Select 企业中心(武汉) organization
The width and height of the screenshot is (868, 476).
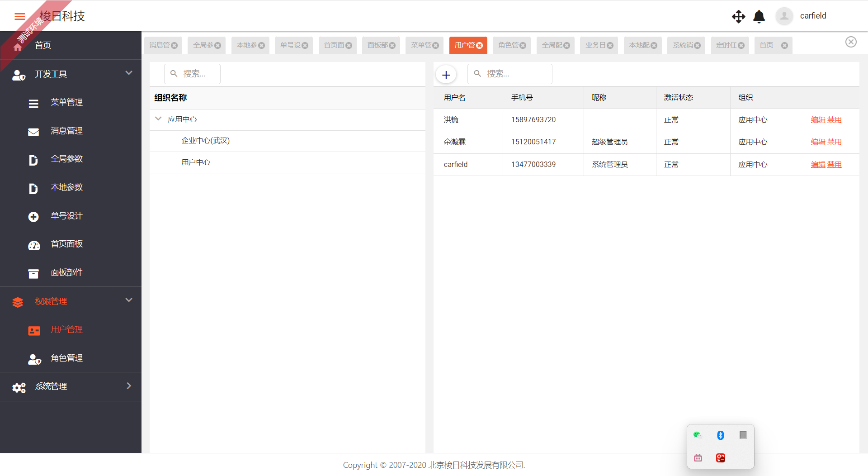click(205, 141)
